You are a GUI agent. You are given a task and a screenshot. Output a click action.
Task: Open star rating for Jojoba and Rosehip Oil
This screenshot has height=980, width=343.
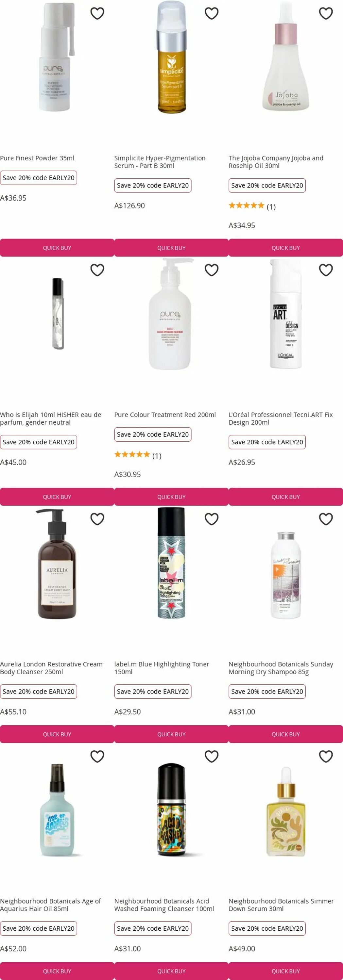(x=252, y=206)
